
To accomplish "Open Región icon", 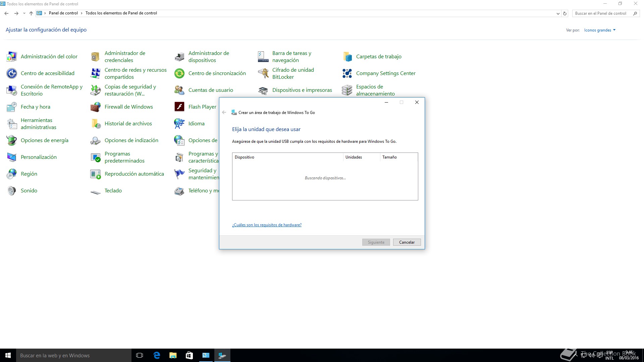I will 12,174.
